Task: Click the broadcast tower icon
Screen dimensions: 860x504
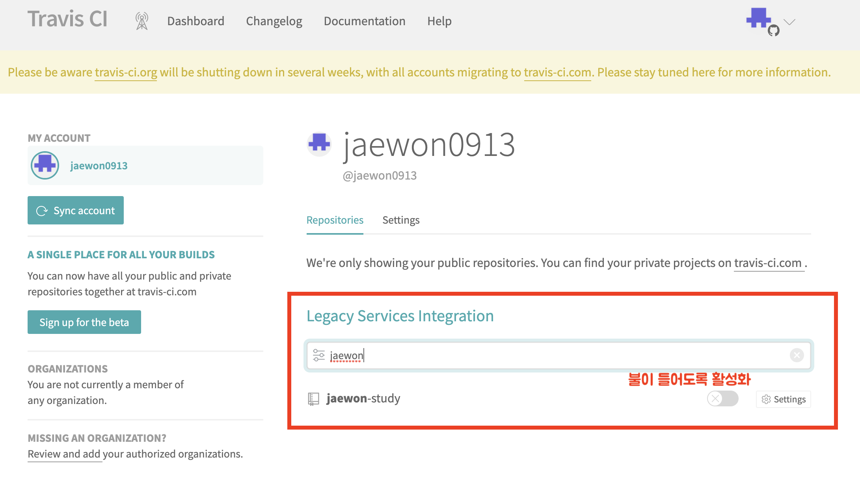Action: 141,21
